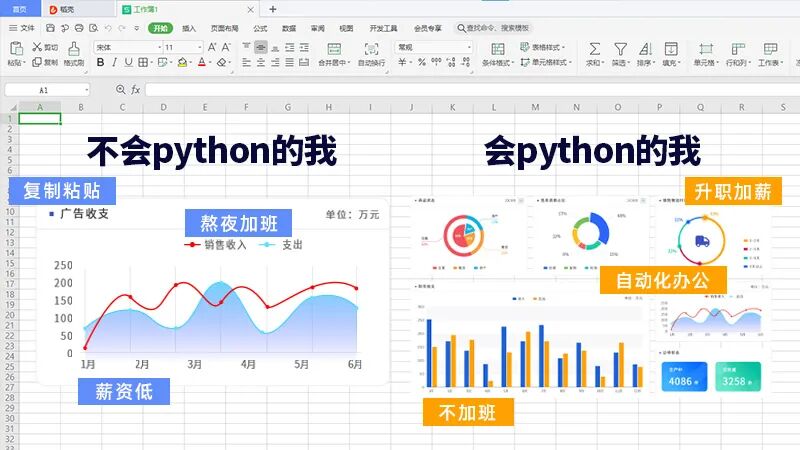Viewport: 800px width, 450px height.
Task: Click the Increase Decimal icon
Action: [x=451, y=62]
